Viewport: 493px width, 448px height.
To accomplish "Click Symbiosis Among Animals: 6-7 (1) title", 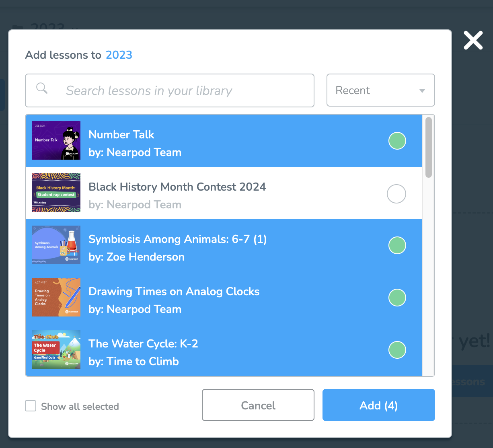I will pyautogui.click(x=178, y=239).
